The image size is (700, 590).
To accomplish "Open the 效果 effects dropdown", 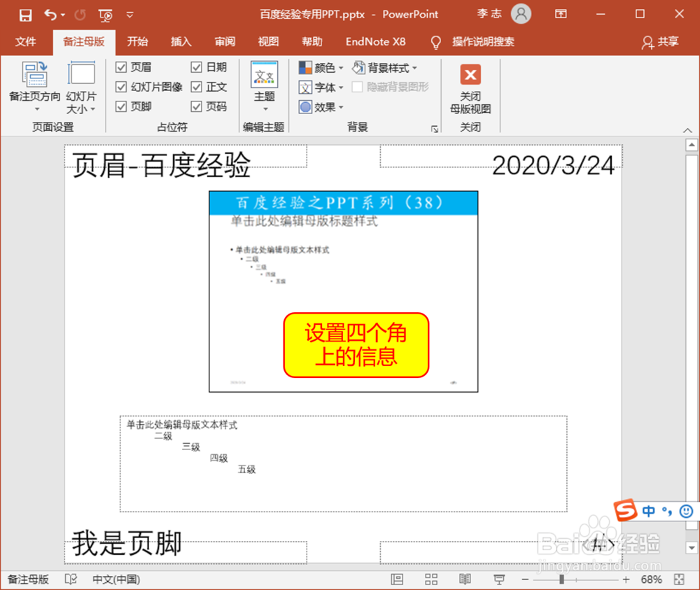I will tap(321, 107).
